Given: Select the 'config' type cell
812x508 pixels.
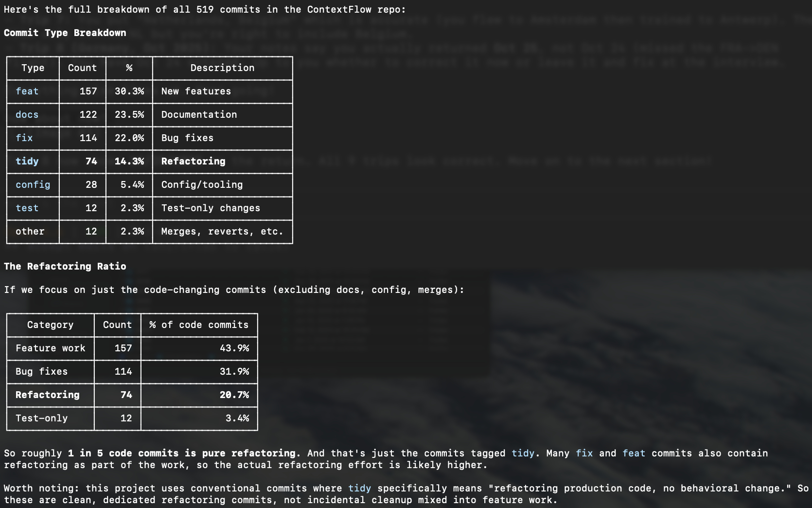Looking at the screenshot, I should click(33, 185).
